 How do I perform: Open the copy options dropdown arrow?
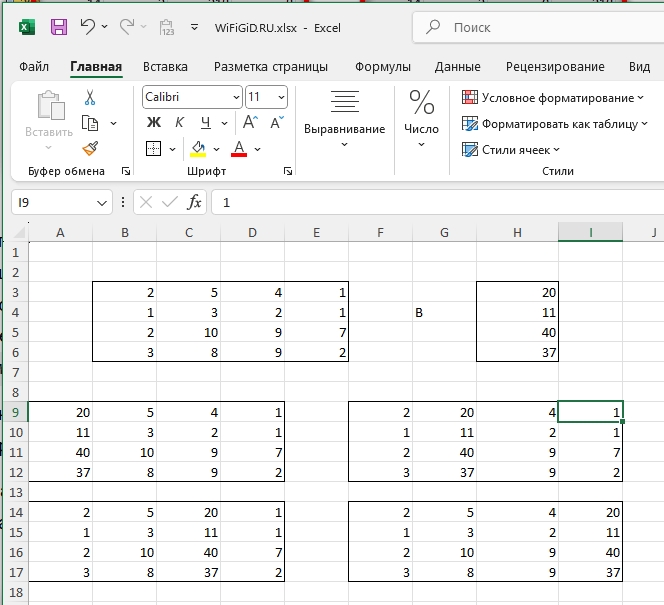(113, 123)
